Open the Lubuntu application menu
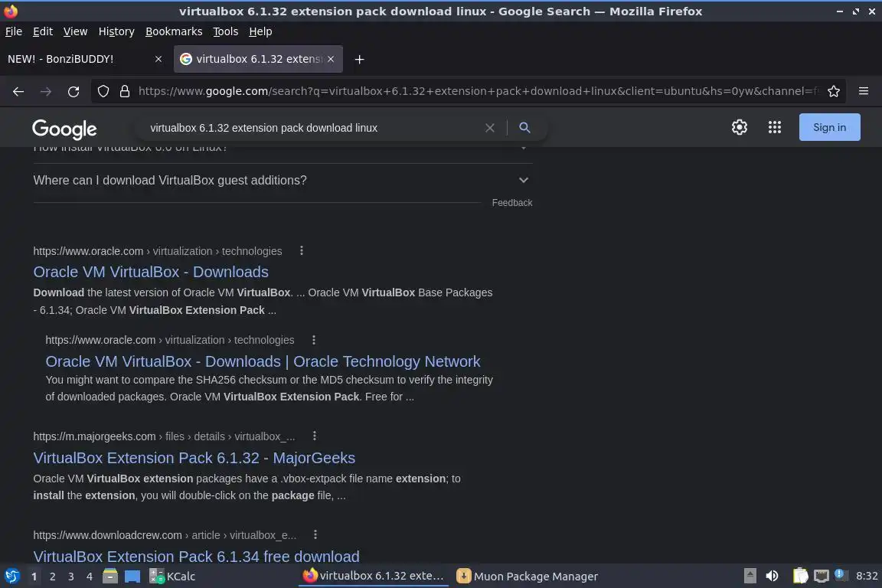882x588 pixels. tap(11, 576)
